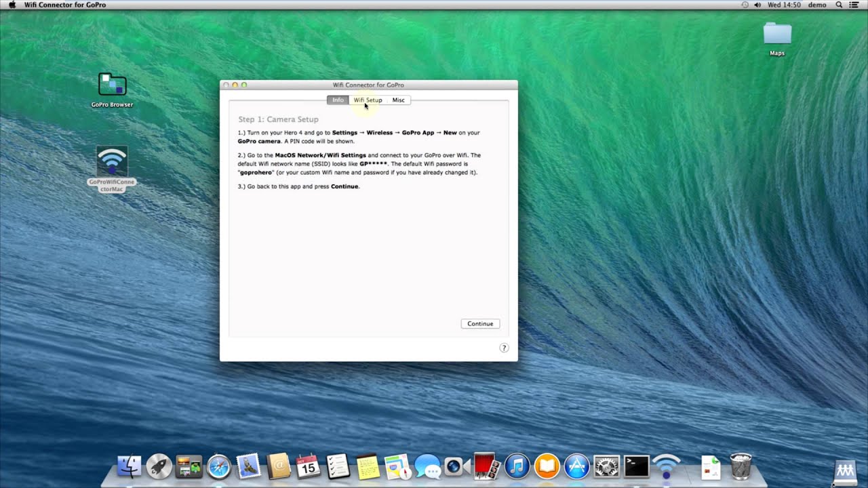Image resolution: width=868 pixels, height=488 pixels.
Task: Open Mission Control icon in dock
Action: point(189,466)
